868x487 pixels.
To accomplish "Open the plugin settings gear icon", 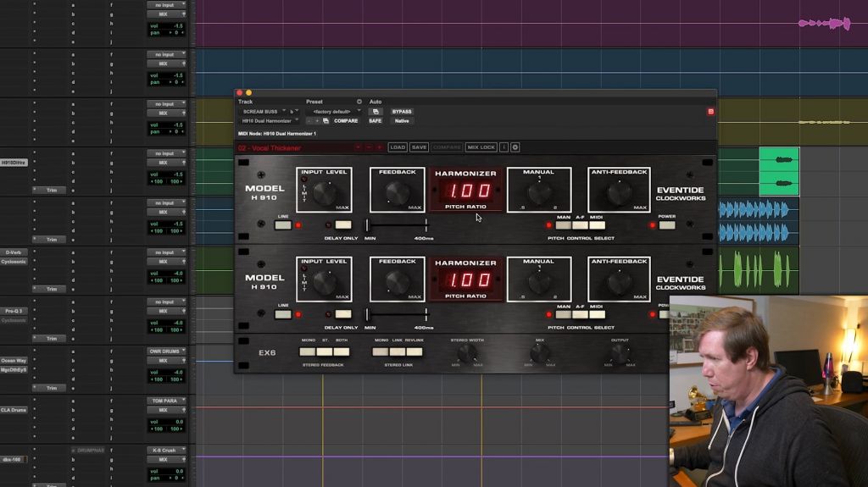I will coord(515,147).
